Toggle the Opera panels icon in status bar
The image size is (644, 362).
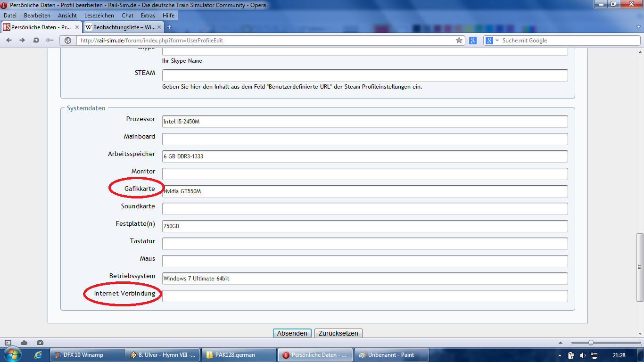tap(8, 343)
